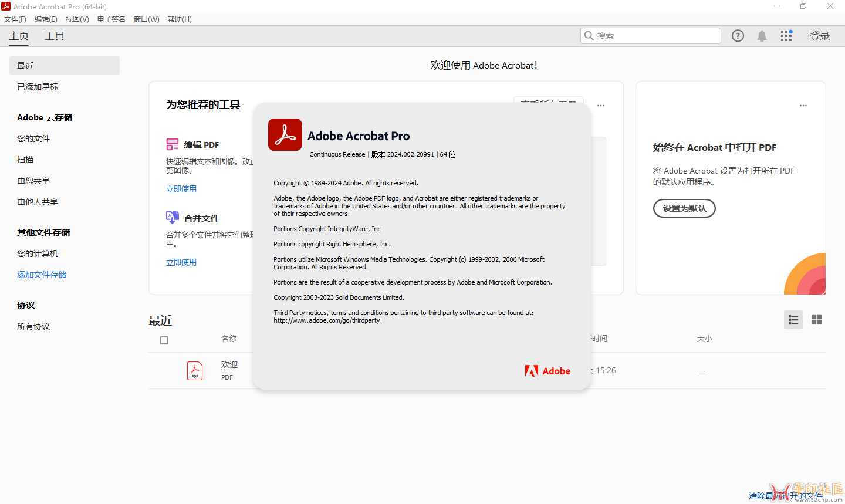
Task: Switch to the 主页 tab
Action: click(x=19, y=36)
